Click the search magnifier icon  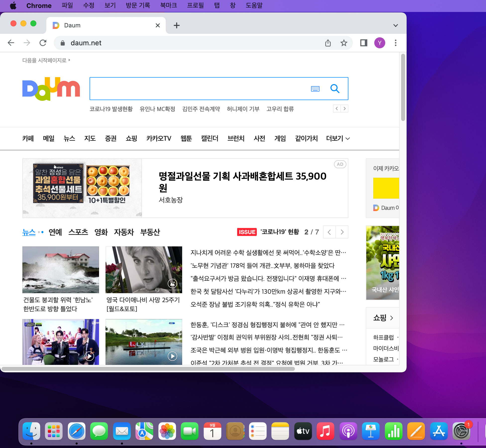[335, 89]
